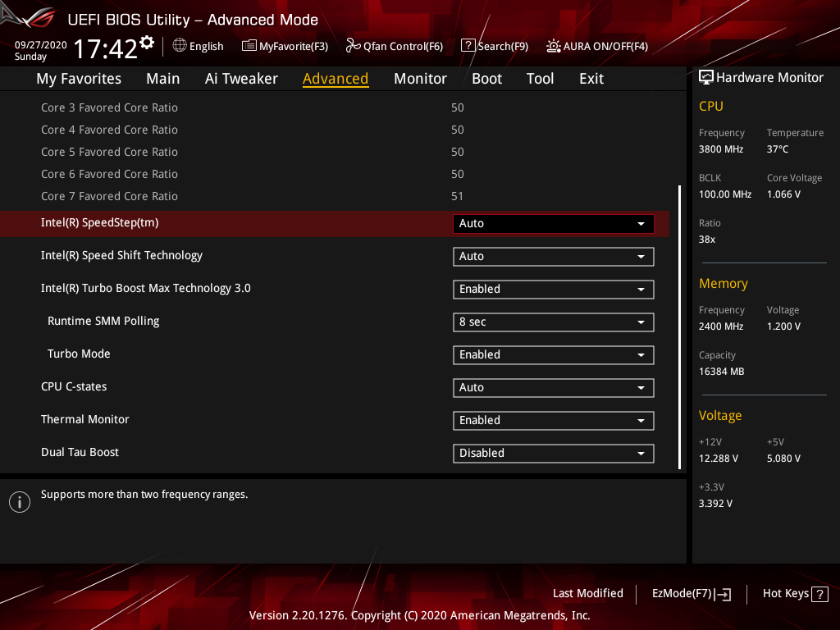
Task: Select Core 4 Favored Core Ratio row
Action: click(x=335, y=130)
